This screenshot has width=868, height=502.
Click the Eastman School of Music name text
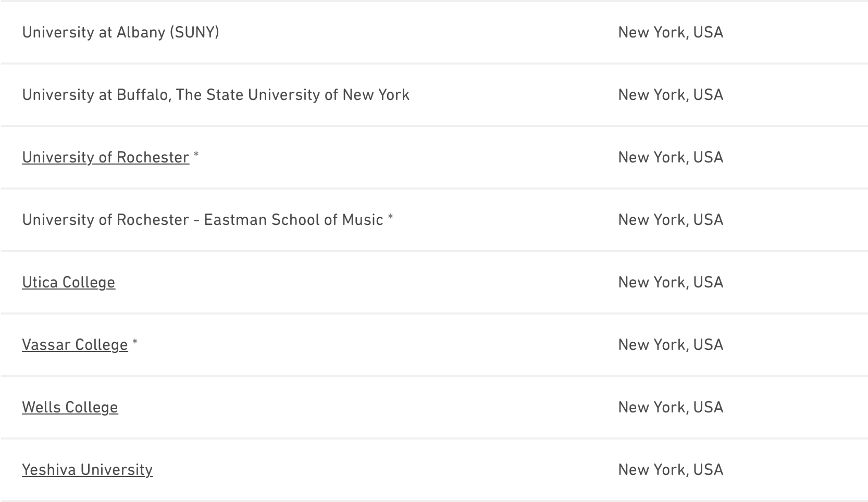293,220
